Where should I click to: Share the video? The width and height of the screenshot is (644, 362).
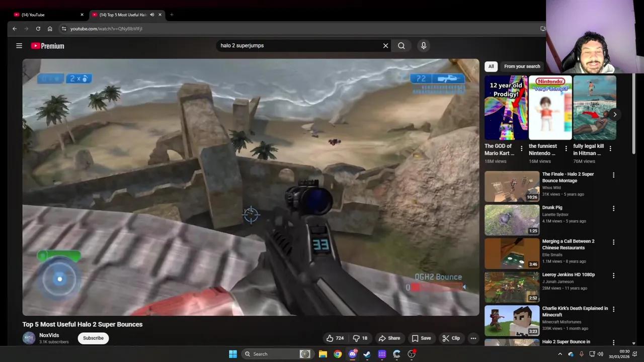(389, 338)
